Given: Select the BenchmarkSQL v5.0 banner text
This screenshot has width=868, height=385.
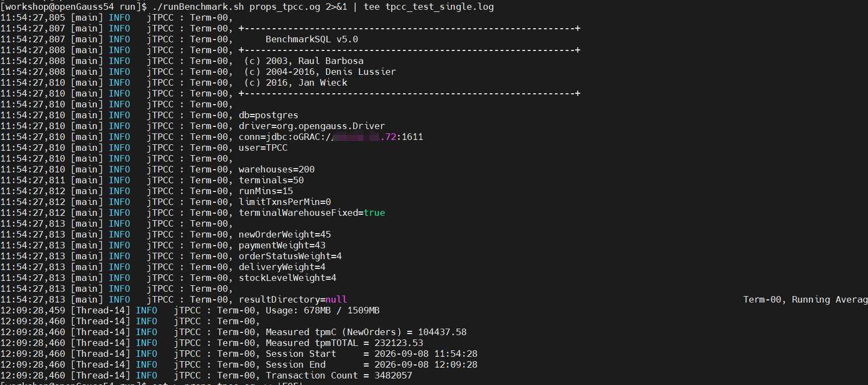Looking at the screenshot, I should click(312, 39).
